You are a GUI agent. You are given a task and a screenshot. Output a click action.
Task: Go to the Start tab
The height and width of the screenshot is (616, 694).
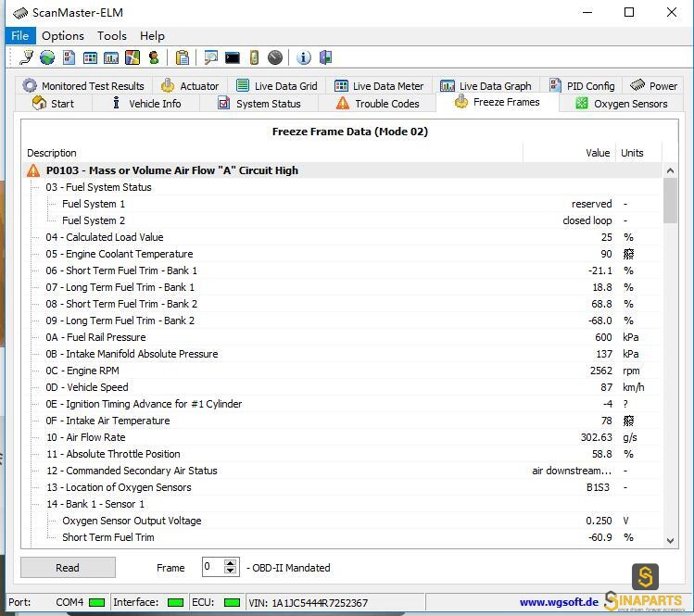pyautogui.click(x=53, y=104)
